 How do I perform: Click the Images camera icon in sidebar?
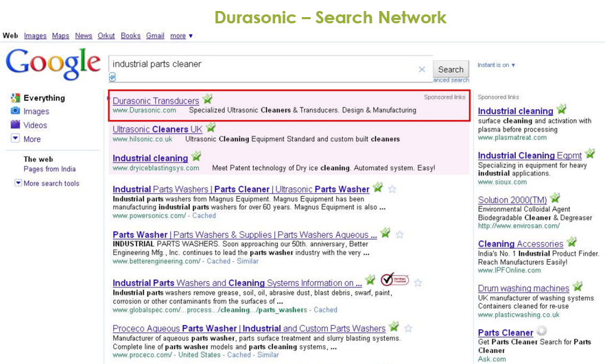(15, 111)
